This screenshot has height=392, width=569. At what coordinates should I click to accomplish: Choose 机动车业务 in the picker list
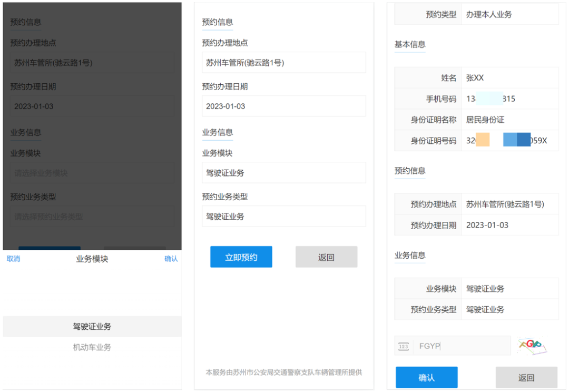click(92, 348)
